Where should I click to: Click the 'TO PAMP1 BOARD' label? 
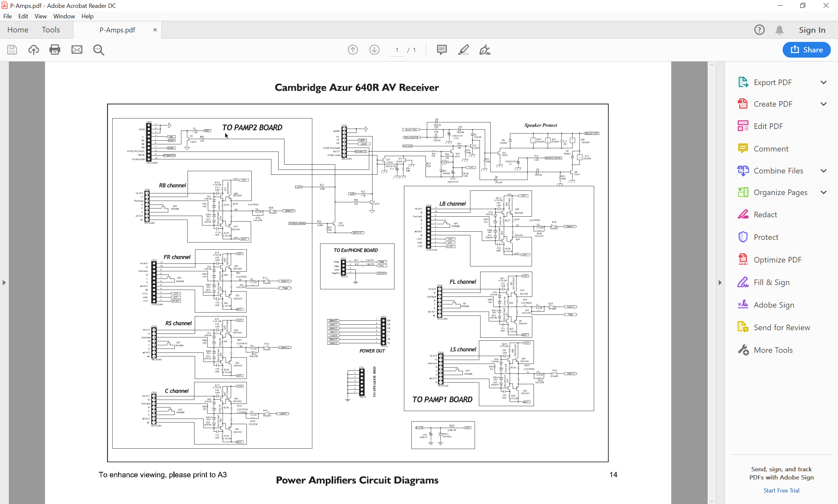[442, 400]
